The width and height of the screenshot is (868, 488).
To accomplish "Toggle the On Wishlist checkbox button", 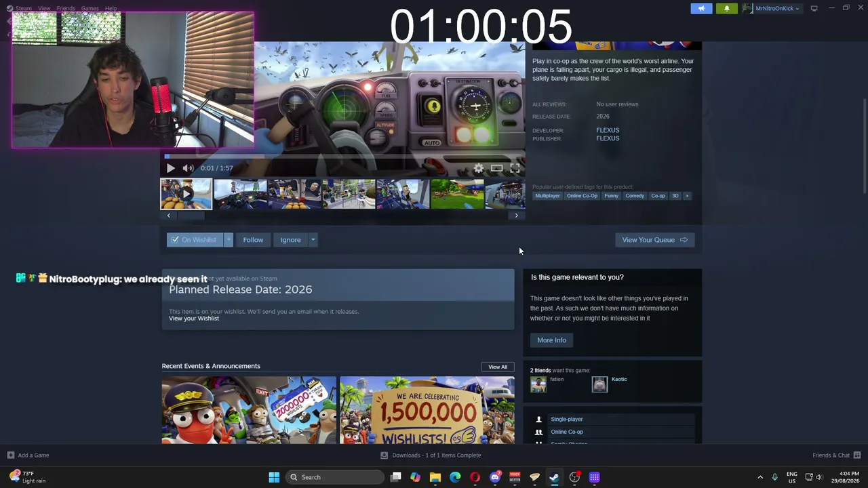I will click(195, 240).
